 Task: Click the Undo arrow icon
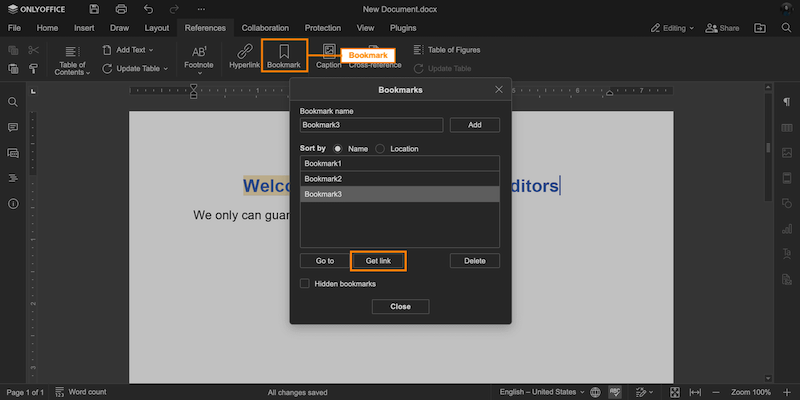coord(148,9)
